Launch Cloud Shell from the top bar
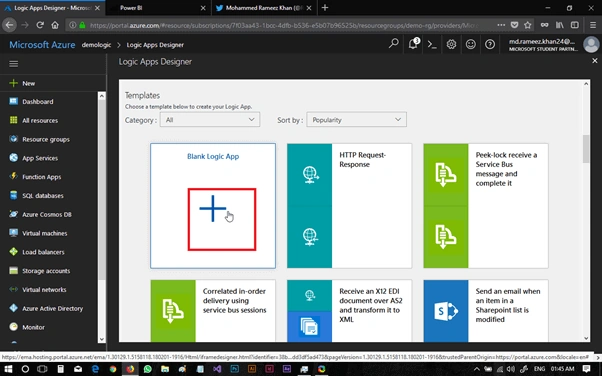Screen dimensions: 602x376 coord(432,45)
